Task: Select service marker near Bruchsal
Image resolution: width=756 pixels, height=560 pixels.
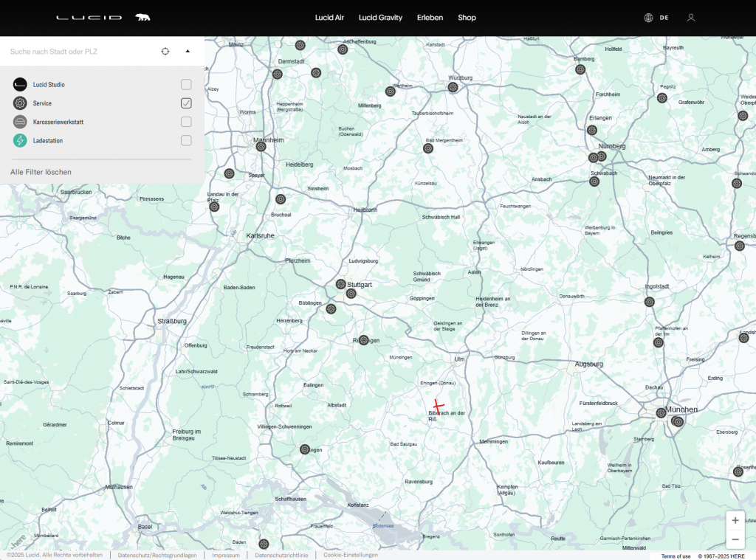Action: click(x=281, y=199)
